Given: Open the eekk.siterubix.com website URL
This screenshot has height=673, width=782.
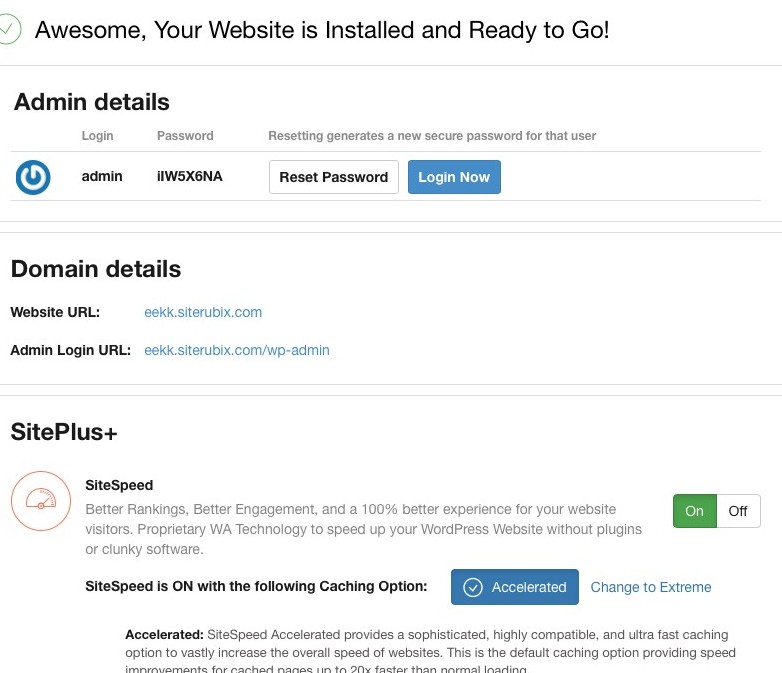Looking at the screenshot, I should 203,312.
